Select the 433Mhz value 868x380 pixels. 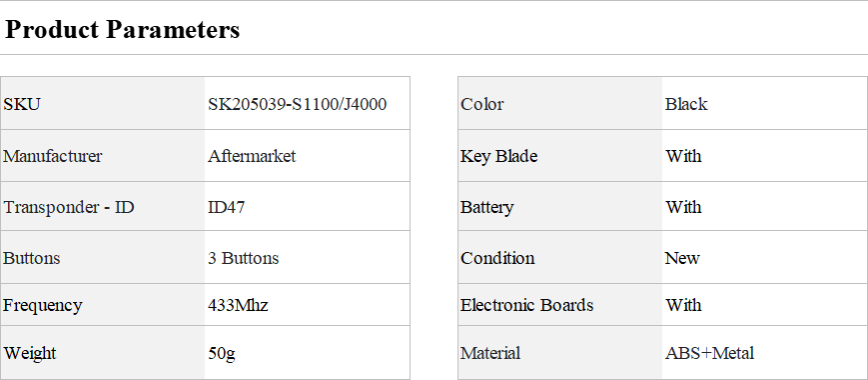coord(238,305)
